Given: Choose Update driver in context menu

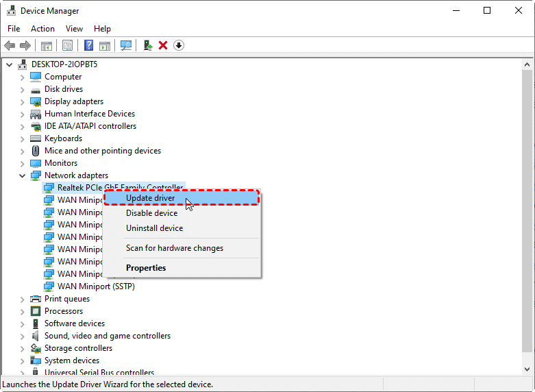Looking at the screenshot, I should point(151,198).
